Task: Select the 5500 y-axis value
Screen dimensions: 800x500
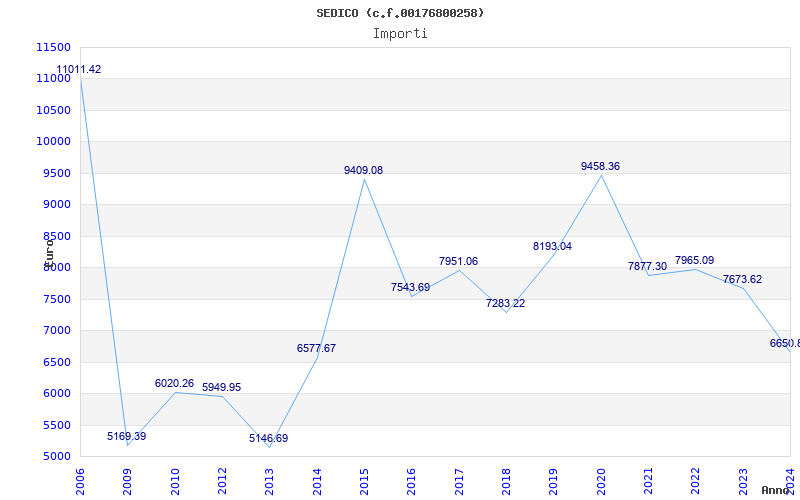Action: coord(56,425)
